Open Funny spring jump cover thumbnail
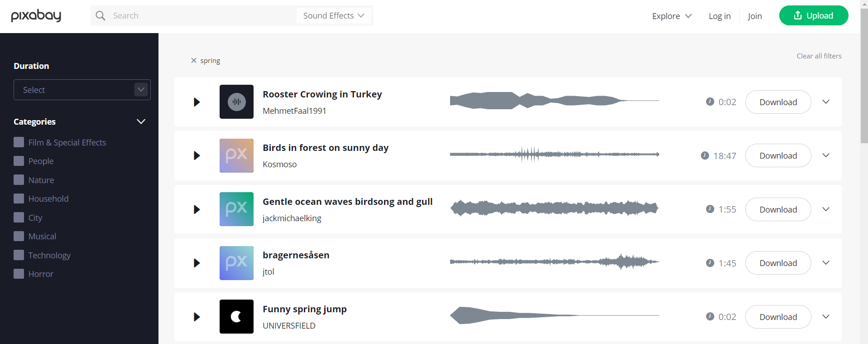The image size is (868, 344). click(236, 317)
